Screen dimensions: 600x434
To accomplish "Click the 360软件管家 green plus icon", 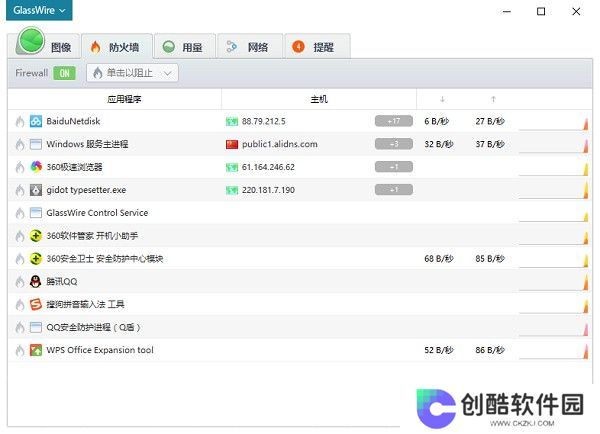I will coord(36,236).
